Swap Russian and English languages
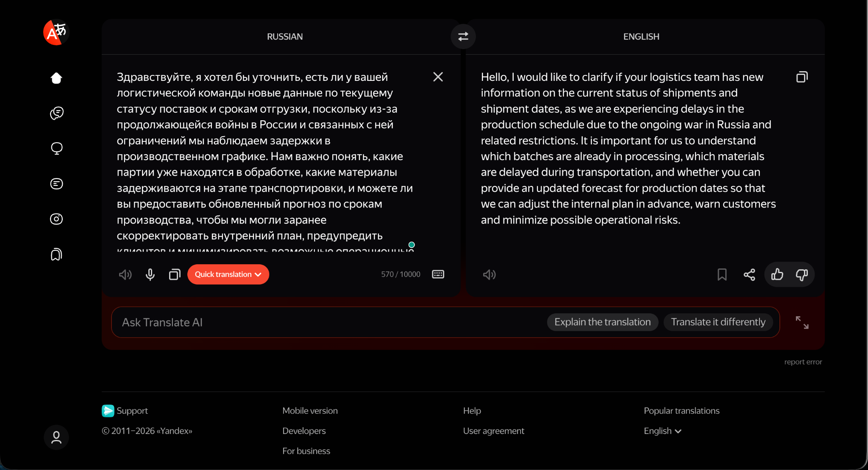The width and height of the screenshot is (868, 470). [x=463, y=36]
